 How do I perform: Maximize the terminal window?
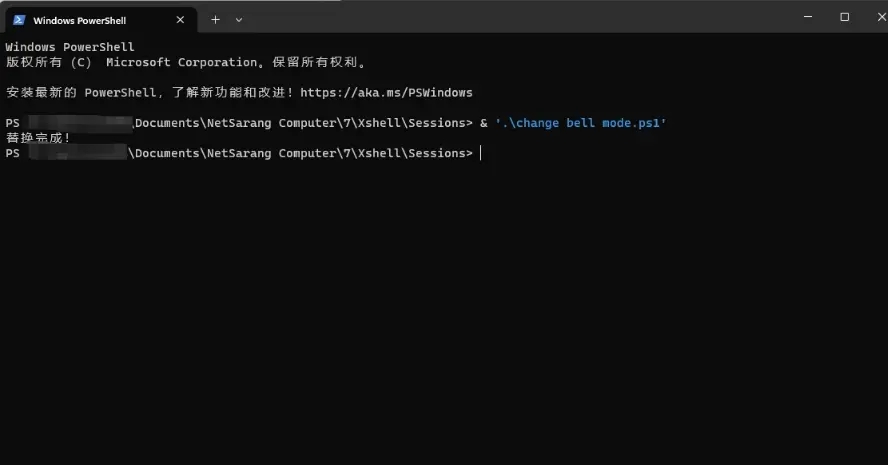[844, 17]
